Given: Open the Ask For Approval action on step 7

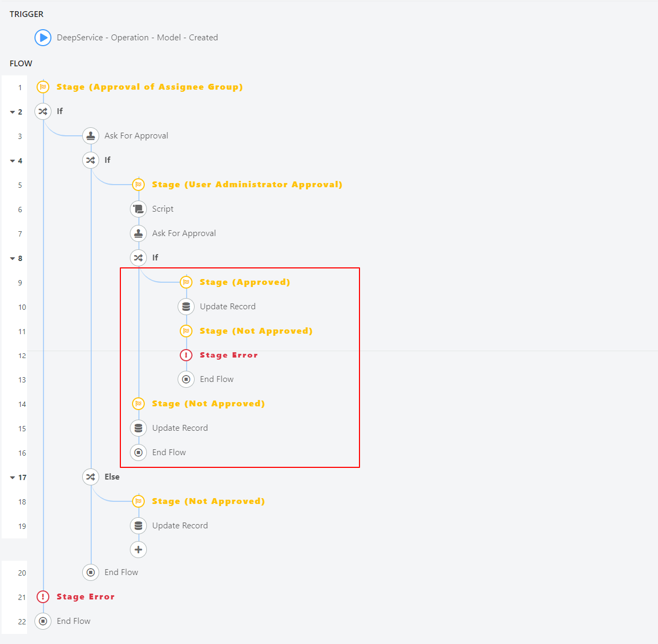Looking at the screenshot, I should coord(184,233).
